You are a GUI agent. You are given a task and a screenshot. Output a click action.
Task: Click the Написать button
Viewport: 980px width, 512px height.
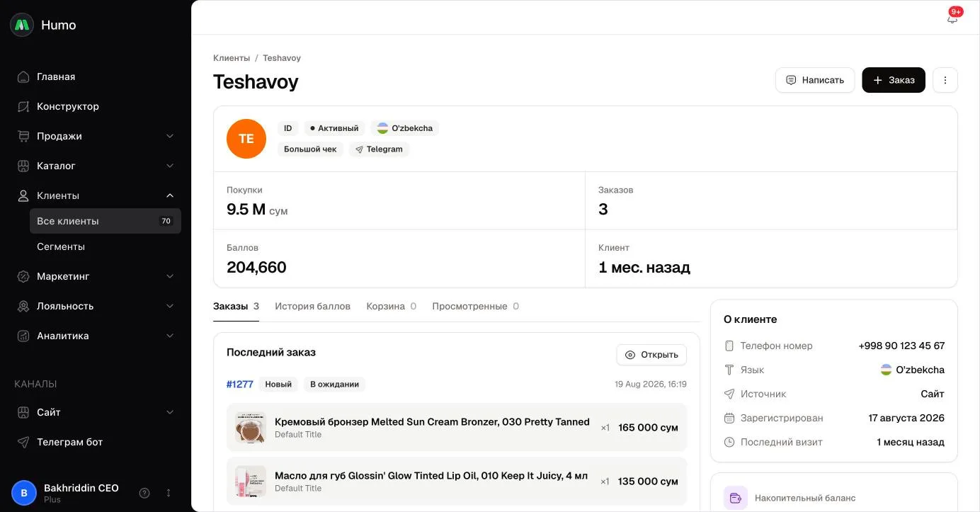click(x=815, y=80)
